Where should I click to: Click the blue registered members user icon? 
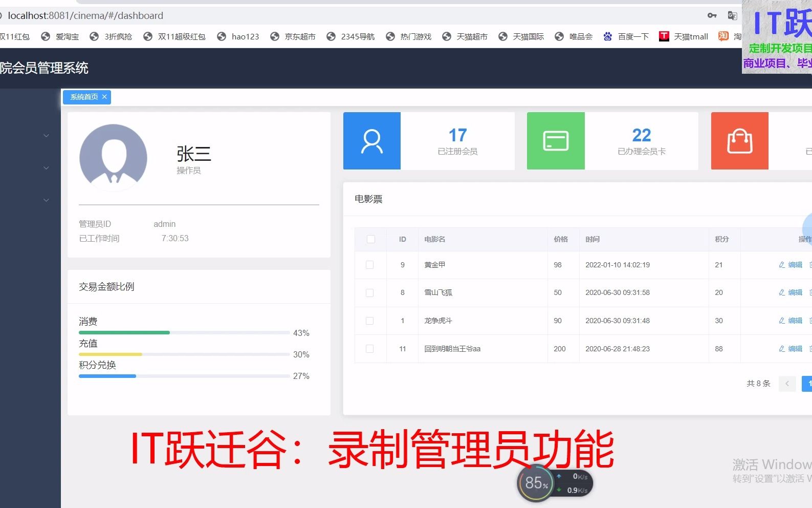tap(372, 141)
